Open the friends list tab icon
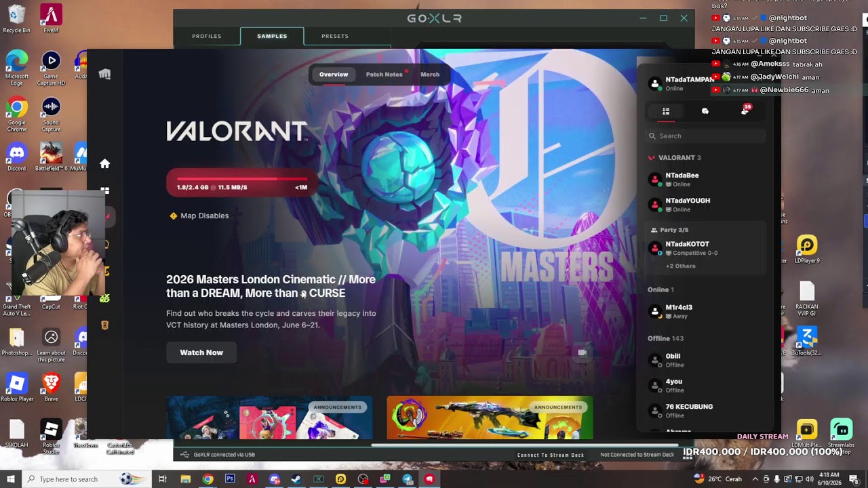Image resolution: width=868 pixels, height=488 pixels. (x=666, y=111)
